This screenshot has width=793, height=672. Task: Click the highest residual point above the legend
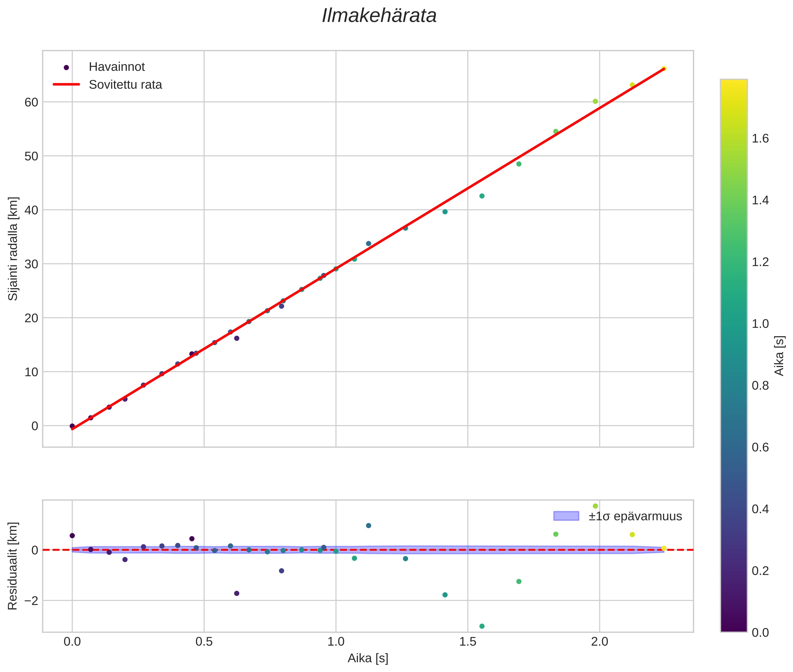point(595,506)
